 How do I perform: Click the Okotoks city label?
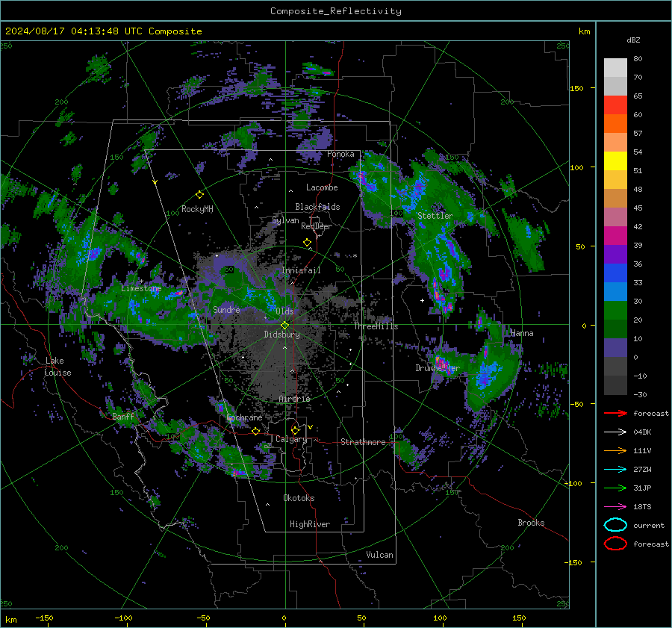[299, 498]
